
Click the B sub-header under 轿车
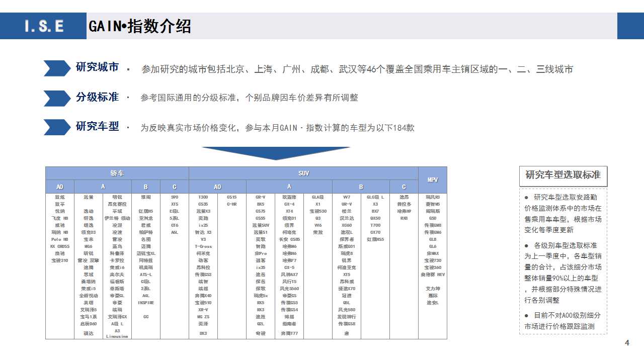(x=146, y=187)
